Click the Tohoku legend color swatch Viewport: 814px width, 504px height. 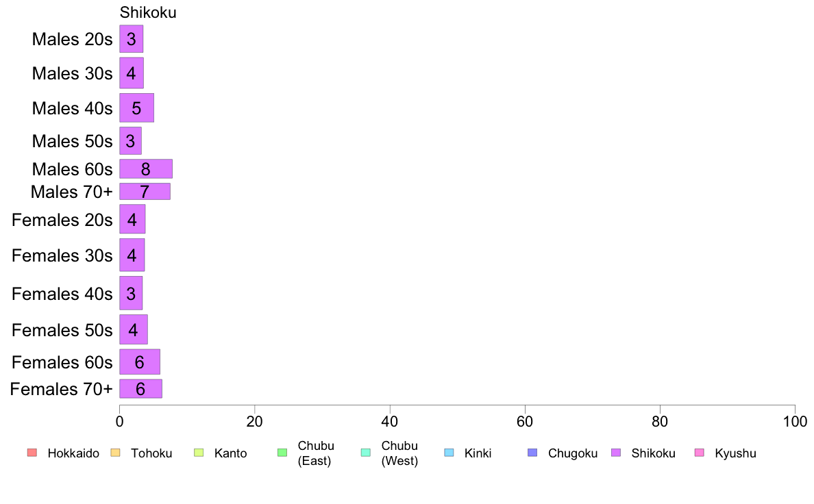pos(115,453)
